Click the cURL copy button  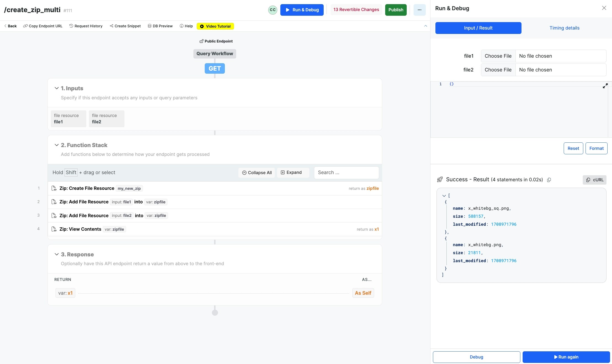(x=595, y=180)
